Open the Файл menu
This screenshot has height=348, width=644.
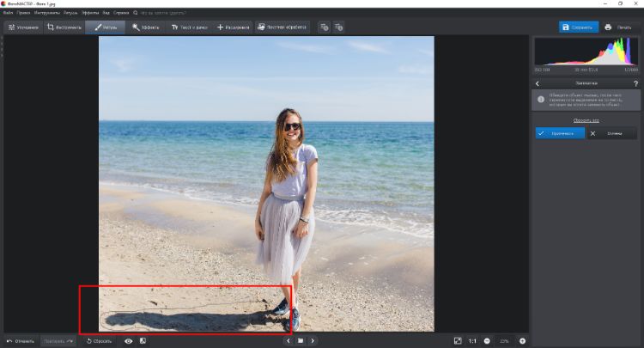click(x=8, y=13)
